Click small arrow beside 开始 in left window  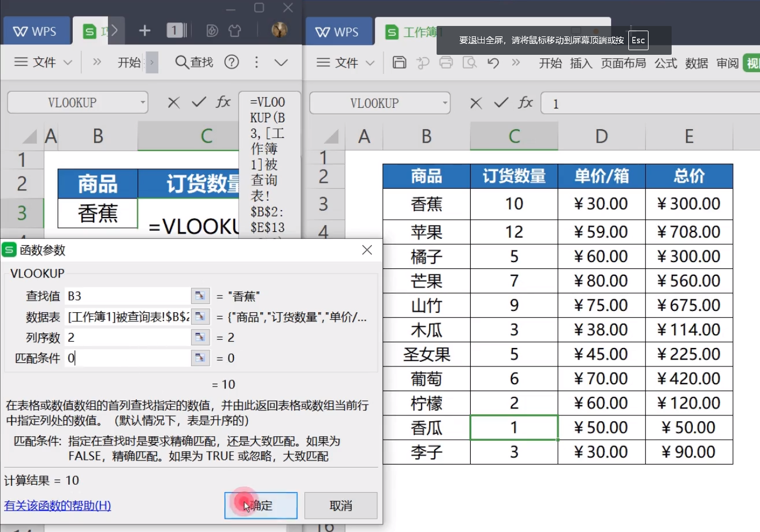(x=152, y=62)
